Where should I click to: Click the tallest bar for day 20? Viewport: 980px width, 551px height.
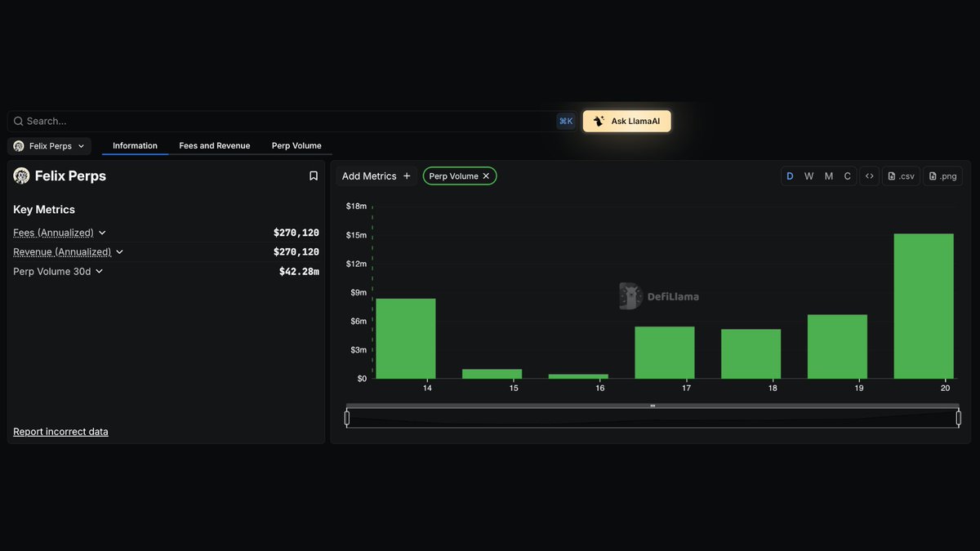(x=924, y=306)
